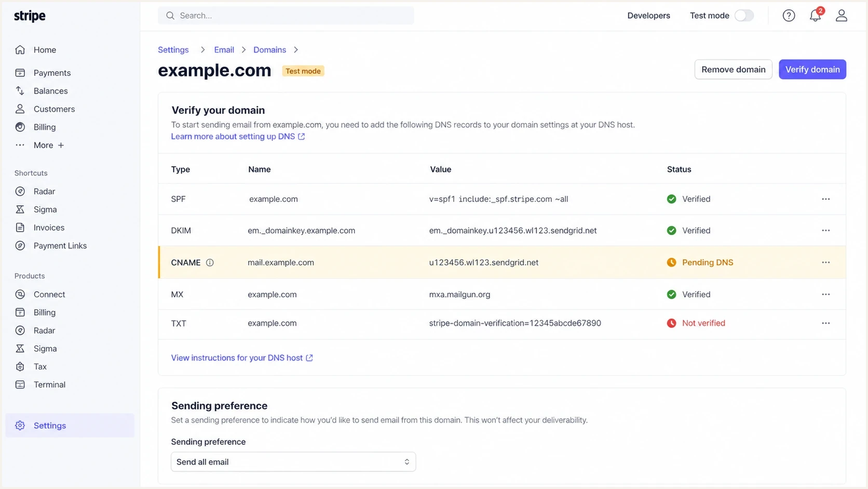Click the Customers person icon

20,109
